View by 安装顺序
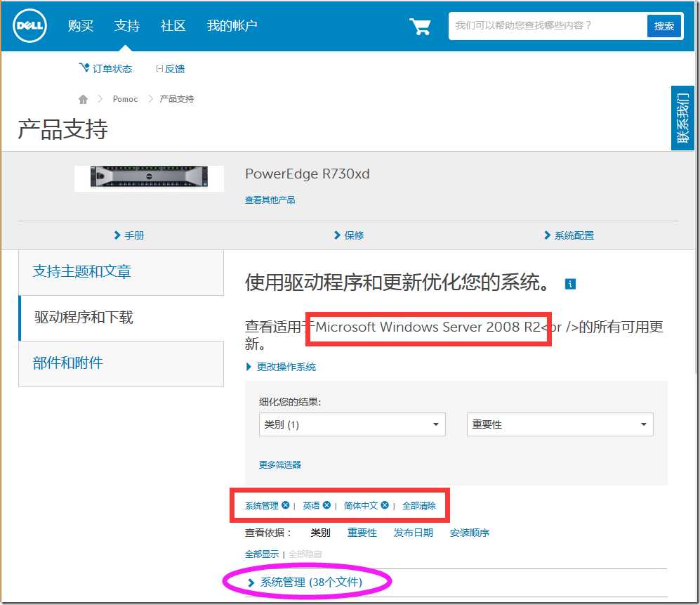Image resolution: width=700 pixels, height=605 pixels. tap(470, 533)
